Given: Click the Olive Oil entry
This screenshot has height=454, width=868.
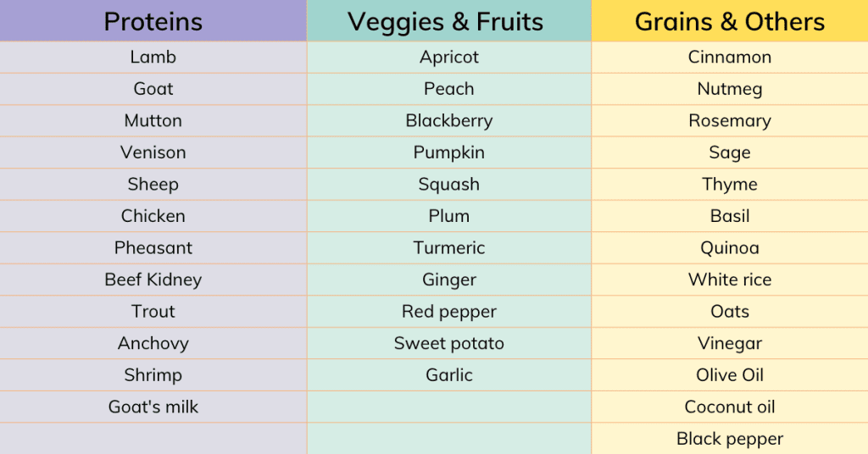Looking at the screenshot, I should tap(730, 375).
